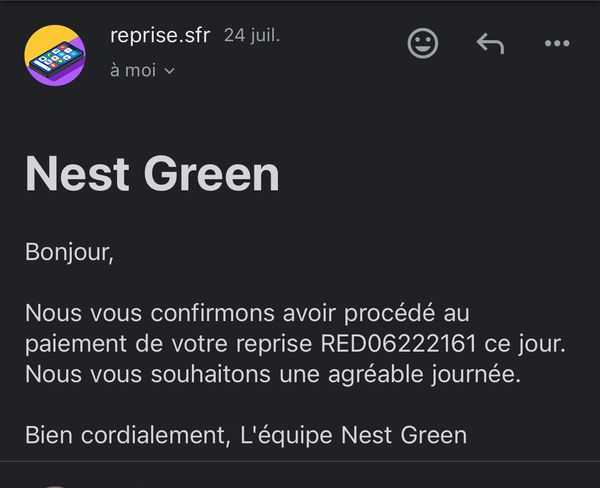Tap the "à moi" recipient label
Image resolution: width=600 pixels, height=488 pixels.
point(132,70)
